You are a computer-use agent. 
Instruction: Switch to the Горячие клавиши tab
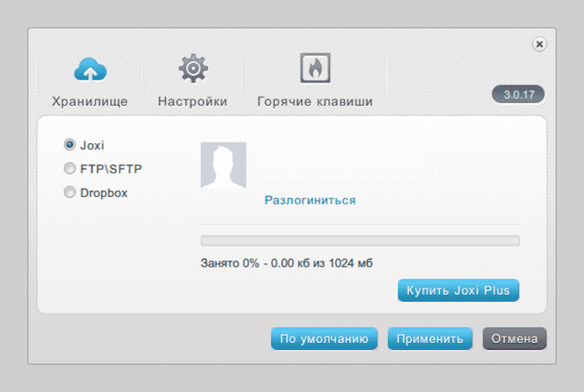click(x=315, y=101)
